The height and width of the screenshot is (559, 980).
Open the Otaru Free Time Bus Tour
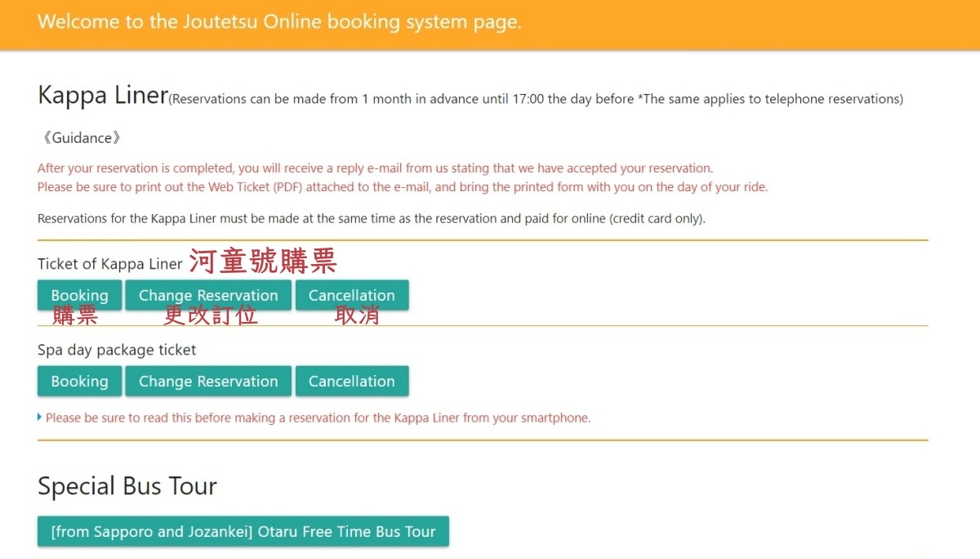(243, 531)
